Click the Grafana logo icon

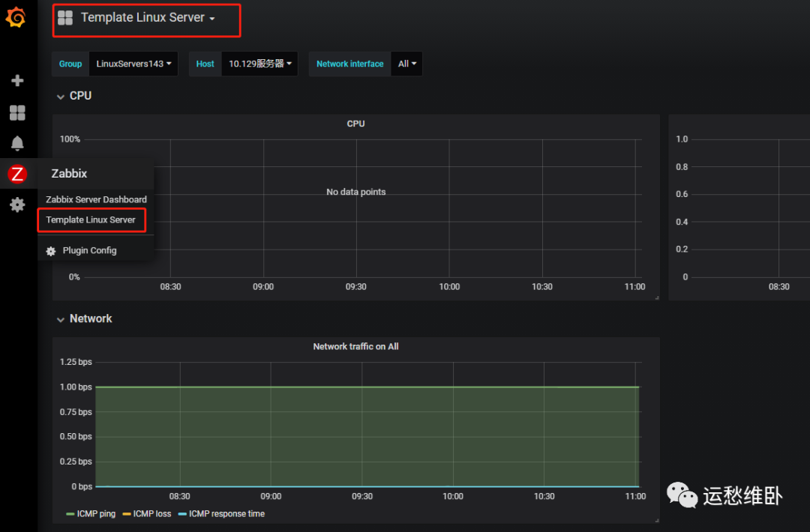click(16, 17)
